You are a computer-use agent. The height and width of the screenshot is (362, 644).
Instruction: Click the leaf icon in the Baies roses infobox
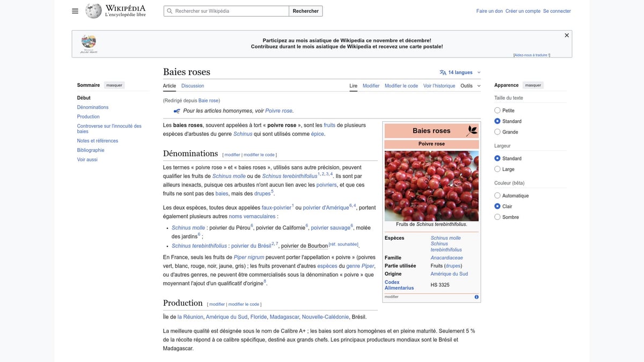click(471, 130)
